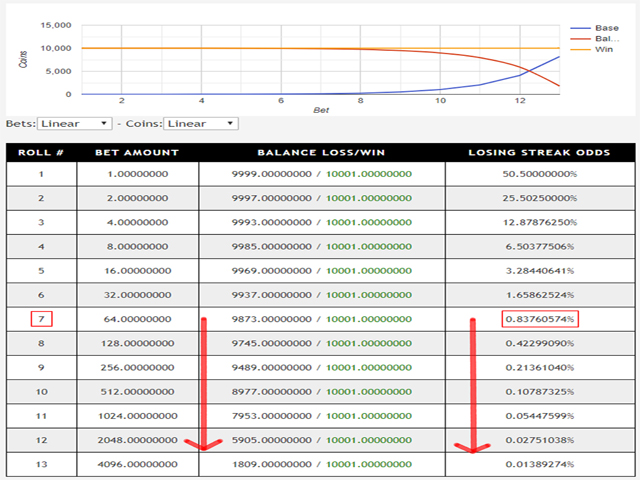Click win balance 10001.00000000 in roll 13 row
The width and height of the screenshot is (640, 480).
[x=369, y=464]
